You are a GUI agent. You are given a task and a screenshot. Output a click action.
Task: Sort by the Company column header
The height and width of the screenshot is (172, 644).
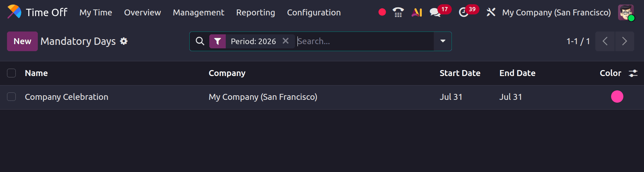coord(227,73)
